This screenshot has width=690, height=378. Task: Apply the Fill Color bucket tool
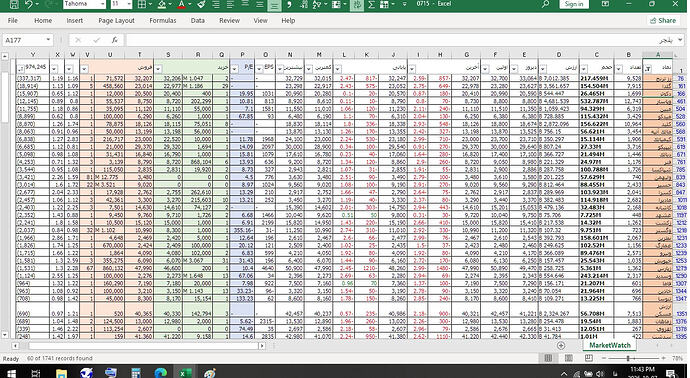tap(161, 4)
